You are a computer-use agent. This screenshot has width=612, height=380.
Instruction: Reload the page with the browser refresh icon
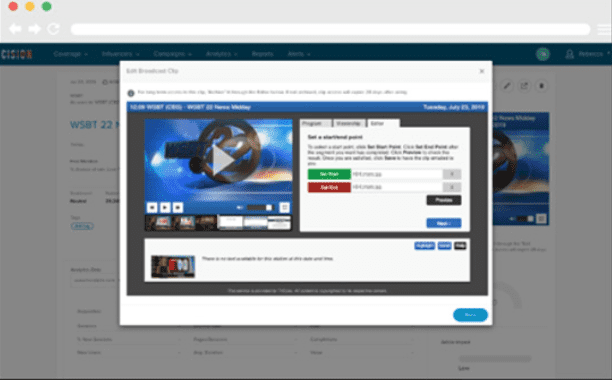coord(53,29)
